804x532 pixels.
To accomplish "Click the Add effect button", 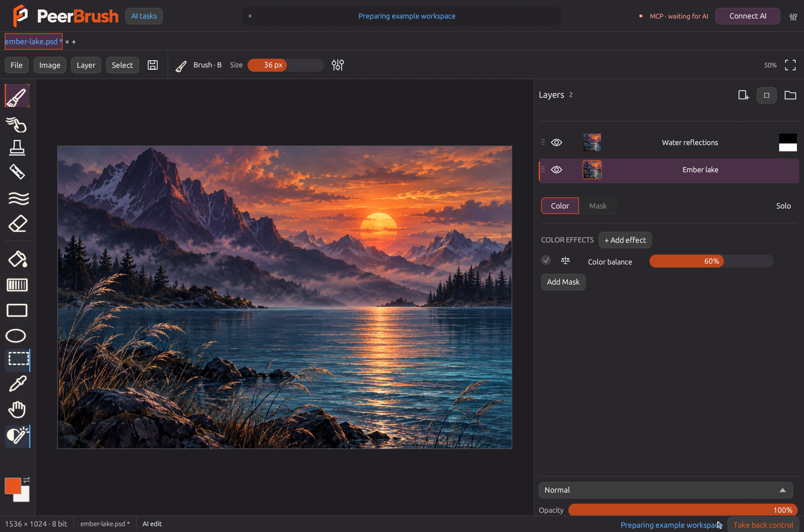I will (x=625, y=240).
